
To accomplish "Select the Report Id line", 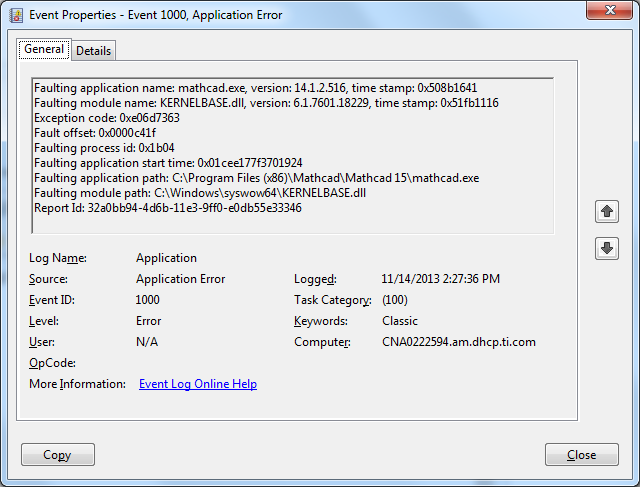I will (168, 208).
